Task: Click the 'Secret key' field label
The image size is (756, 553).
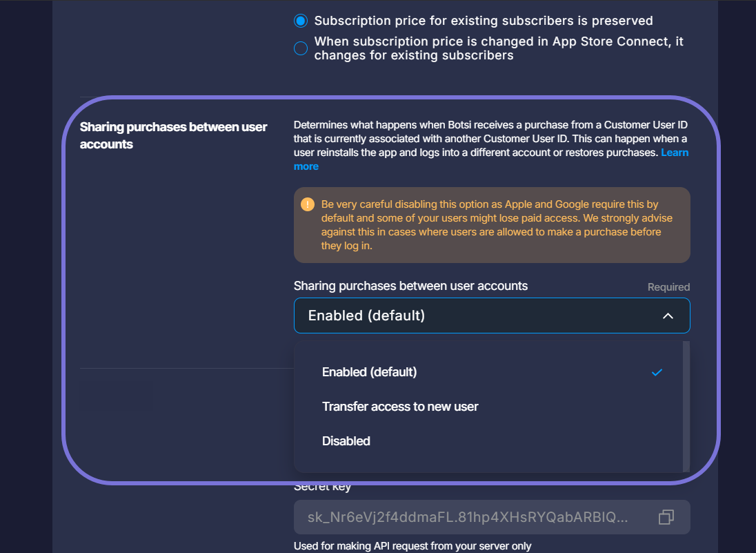Action: pyautogui.click(x=322, y=487)
